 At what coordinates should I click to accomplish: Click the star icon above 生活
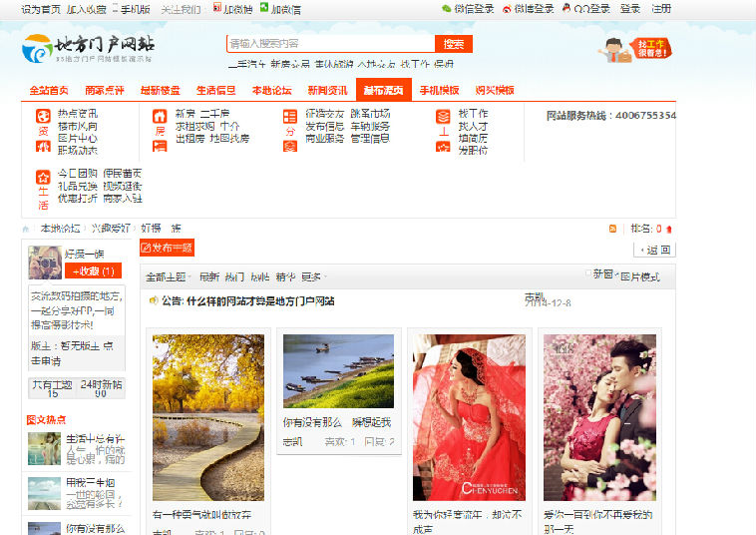coord(43,177)
